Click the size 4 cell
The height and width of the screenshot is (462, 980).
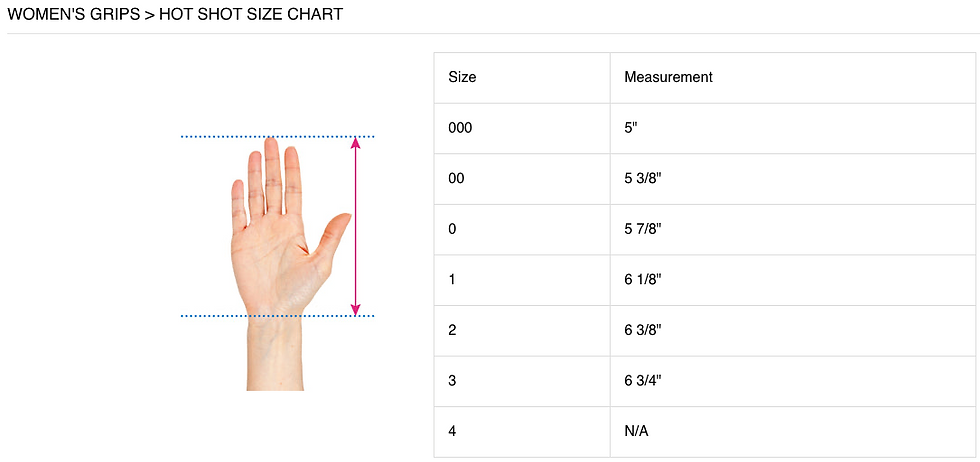coord(452,432)
